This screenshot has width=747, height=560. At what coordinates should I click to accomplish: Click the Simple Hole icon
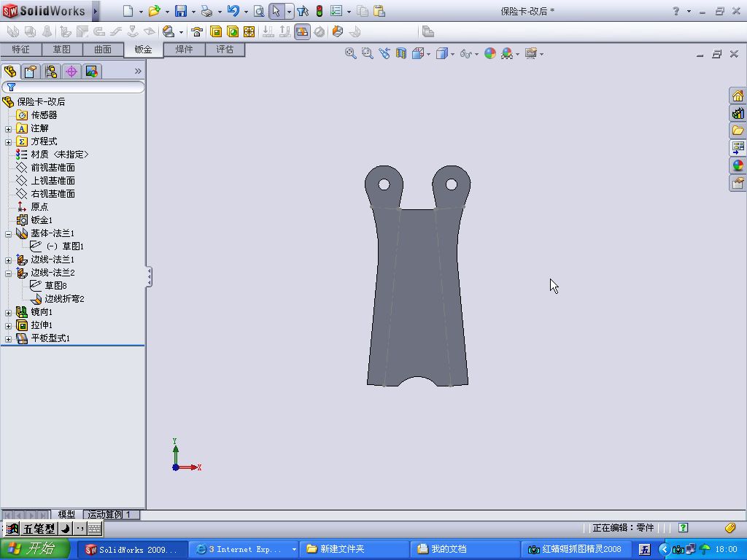233,32
